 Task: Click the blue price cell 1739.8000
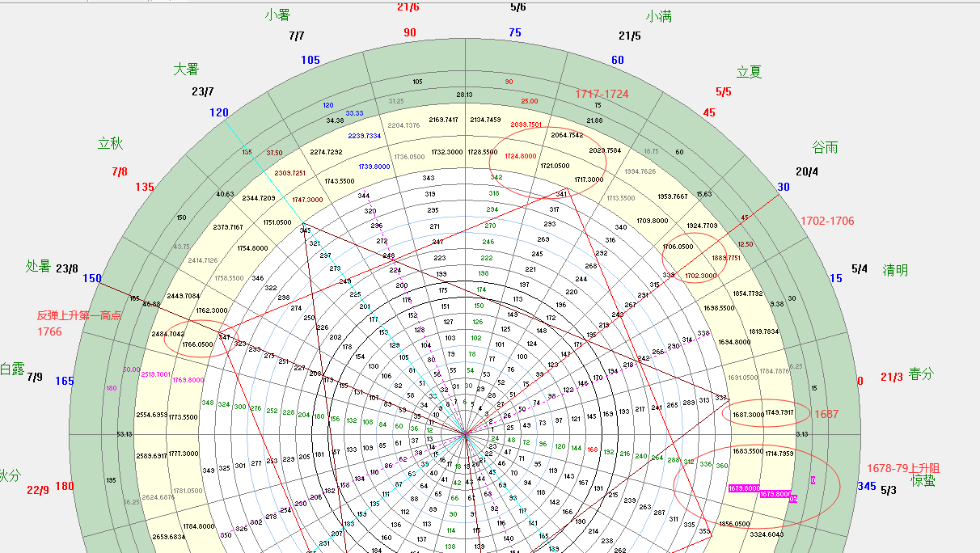374,167
